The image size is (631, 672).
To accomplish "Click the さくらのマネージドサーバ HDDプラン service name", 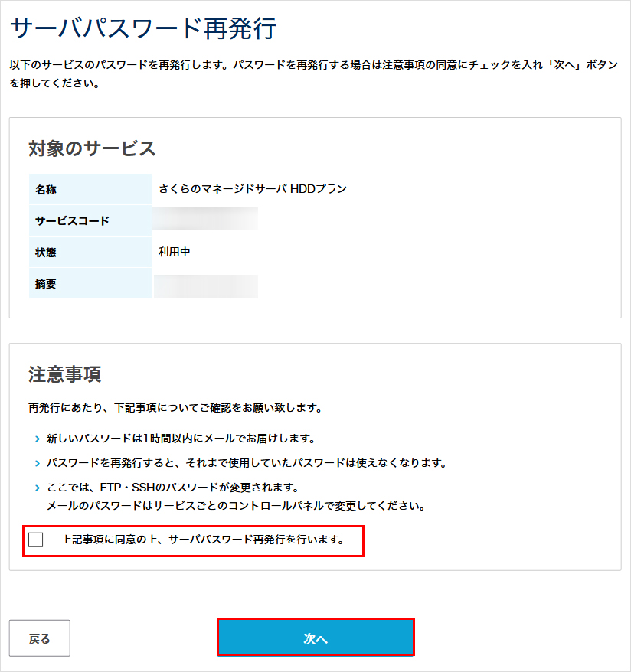I will [x=253, y=189].
